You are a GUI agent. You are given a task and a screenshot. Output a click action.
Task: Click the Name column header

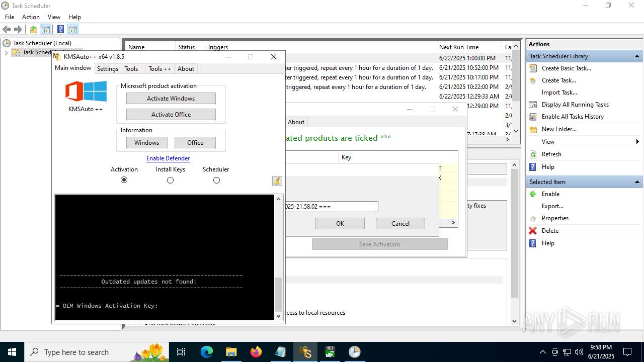coord(149,47)
